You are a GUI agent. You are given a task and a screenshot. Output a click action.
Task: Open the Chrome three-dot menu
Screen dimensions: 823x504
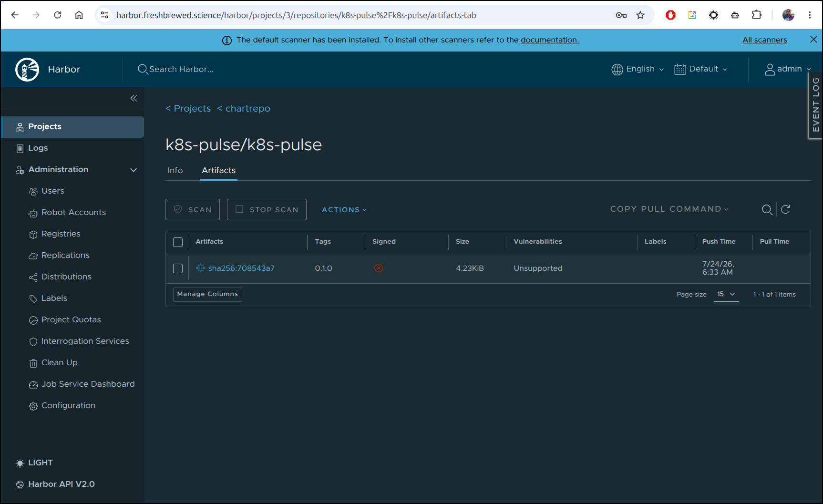[810, 15]
